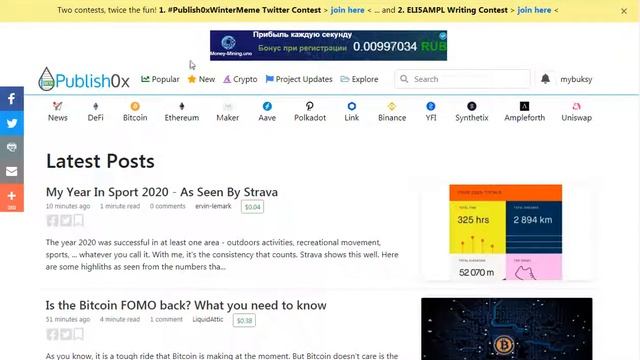The image size is (640, 360).
Task: Open the Bitcoin circuit thumbnail
Action: 507,329
